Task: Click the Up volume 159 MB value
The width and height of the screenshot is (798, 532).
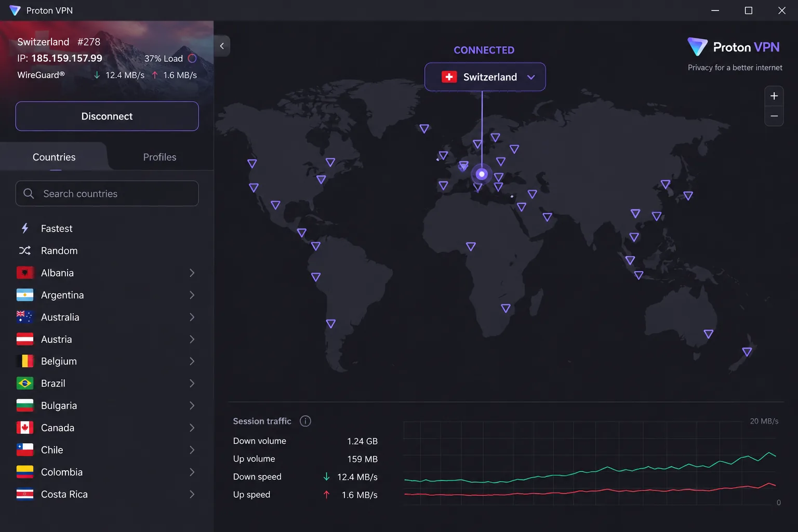Action: coord(362,459)
